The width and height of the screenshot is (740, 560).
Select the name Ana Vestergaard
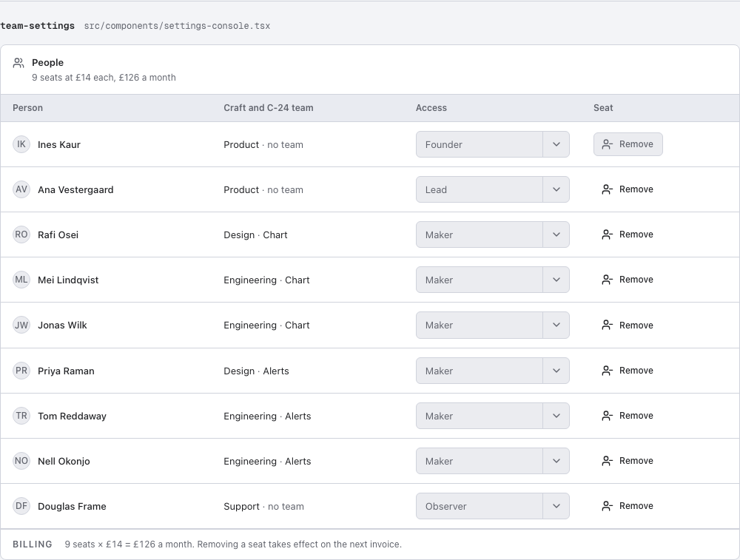point(75,190)
